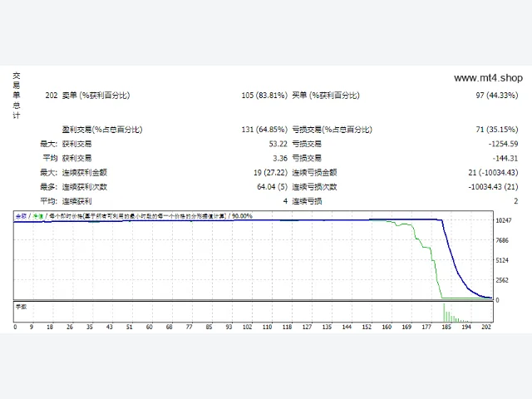The height and width of the screenshot is (399, 532).
Task: Click the largest loss trade value -1254.59
Action: 503,144
